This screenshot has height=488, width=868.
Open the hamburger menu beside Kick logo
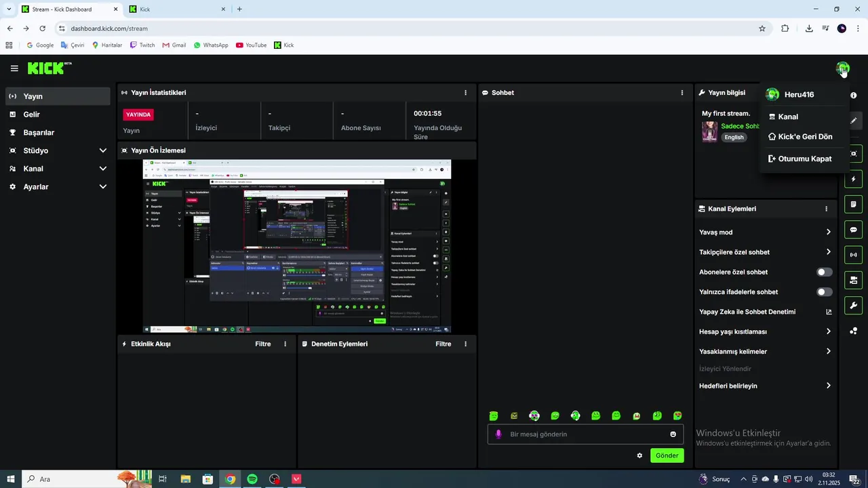14,68
